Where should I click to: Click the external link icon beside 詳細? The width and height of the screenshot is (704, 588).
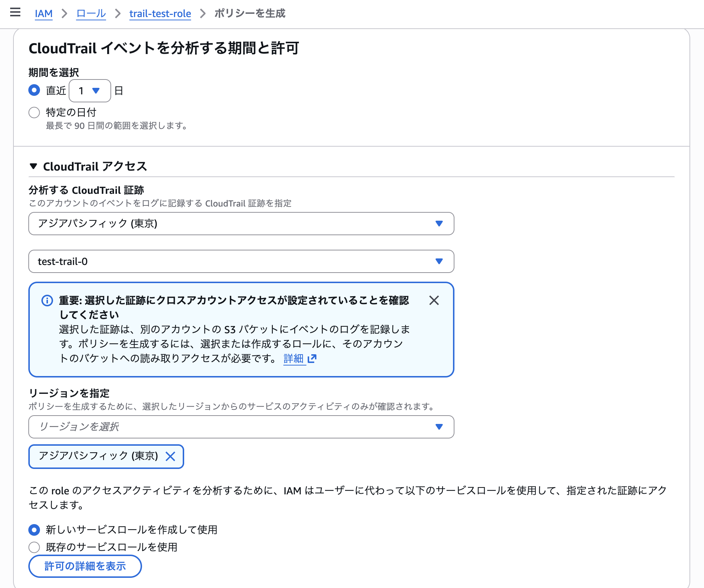(312, 359)
